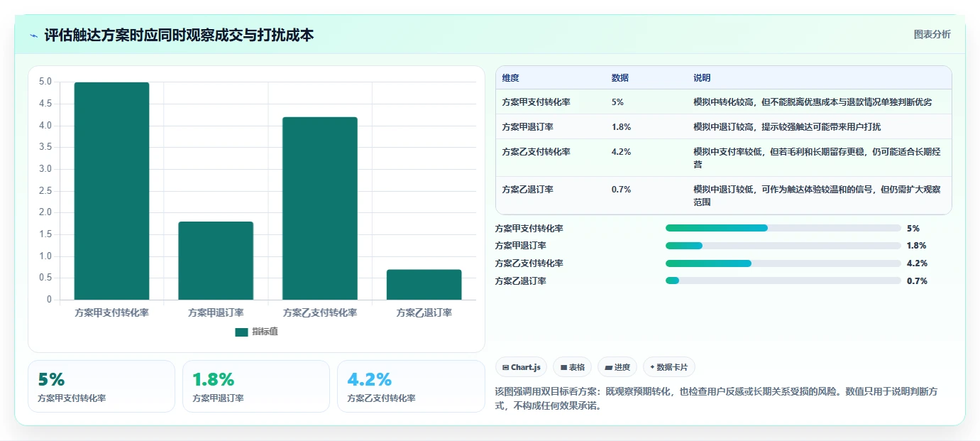Click the 方案甲支付转化率 bar in chart

click(111, 191)
